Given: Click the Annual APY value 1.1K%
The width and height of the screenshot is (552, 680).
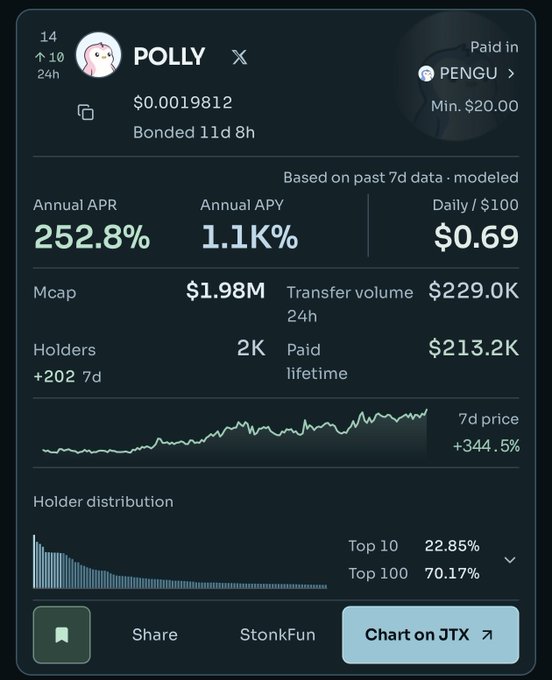Looking at the screenshot, I should pyautogui.click(x=249, y=237).
